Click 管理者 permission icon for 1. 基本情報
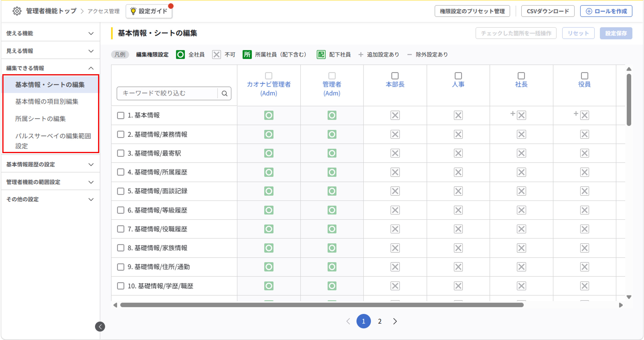Screen dimensions: 644x340 pyautogui.click(x=332, y=115)
